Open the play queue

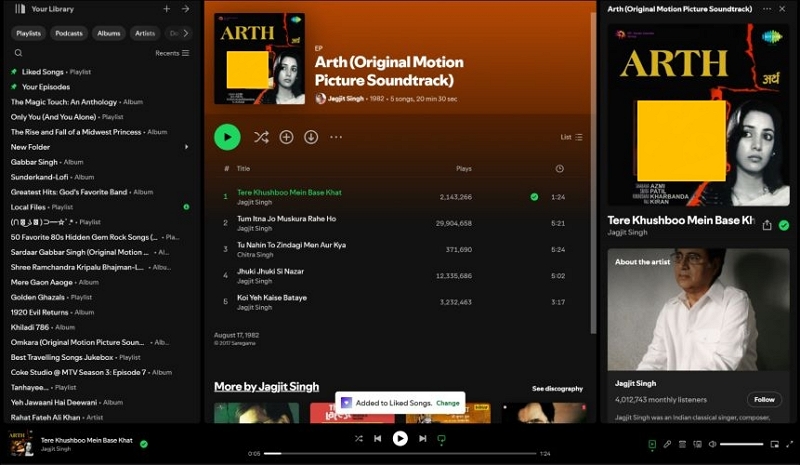[682, 445]
